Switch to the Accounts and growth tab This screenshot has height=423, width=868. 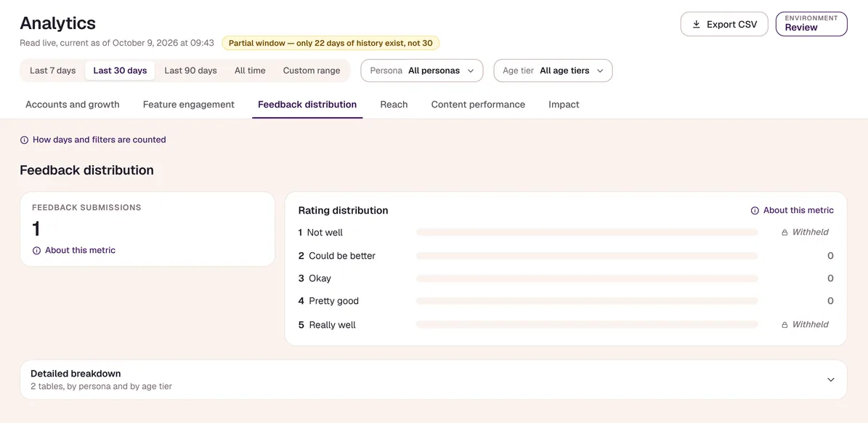point(73,104)
